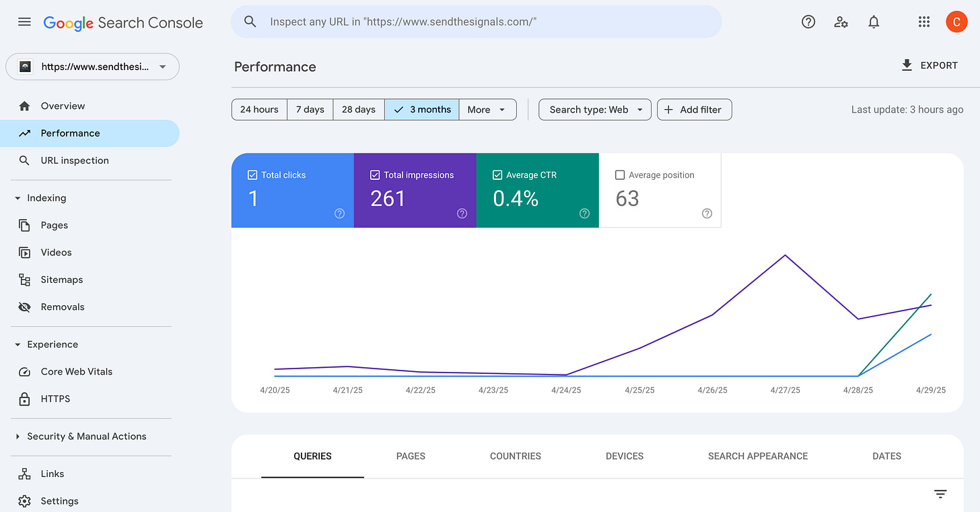Open Sitemaps in the sidebar
The width and height of the screenshot is (980, 512).
(x=90, y=280)
